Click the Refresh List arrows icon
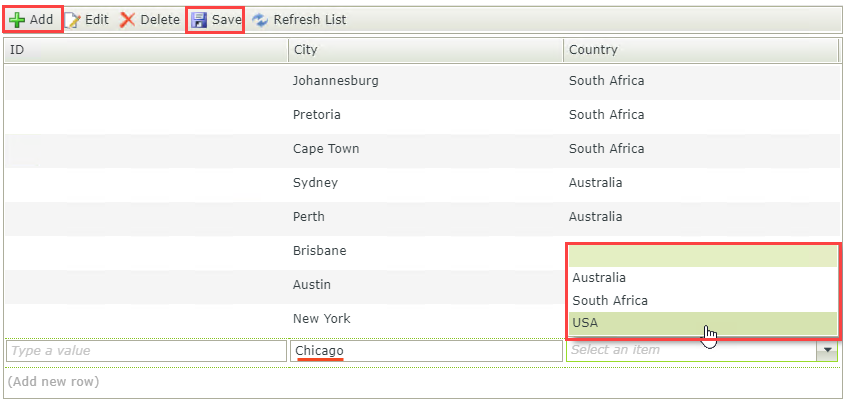846x402 pixels. point(260,19)
